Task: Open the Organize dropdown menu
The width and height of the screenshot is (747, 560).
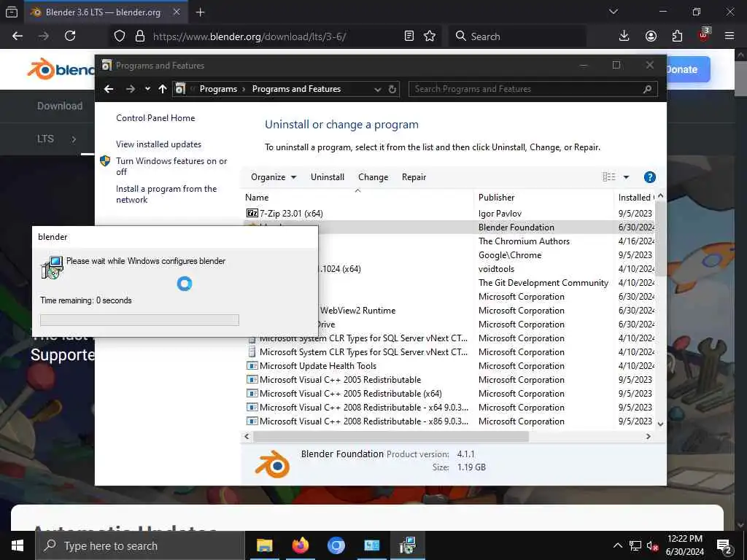Action: point(274,177)
